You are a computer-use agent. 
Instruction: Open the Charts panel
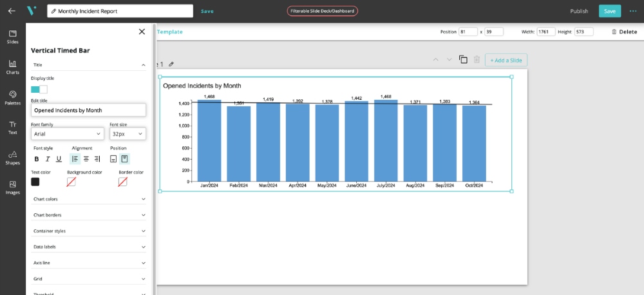[x=13, y=68]
